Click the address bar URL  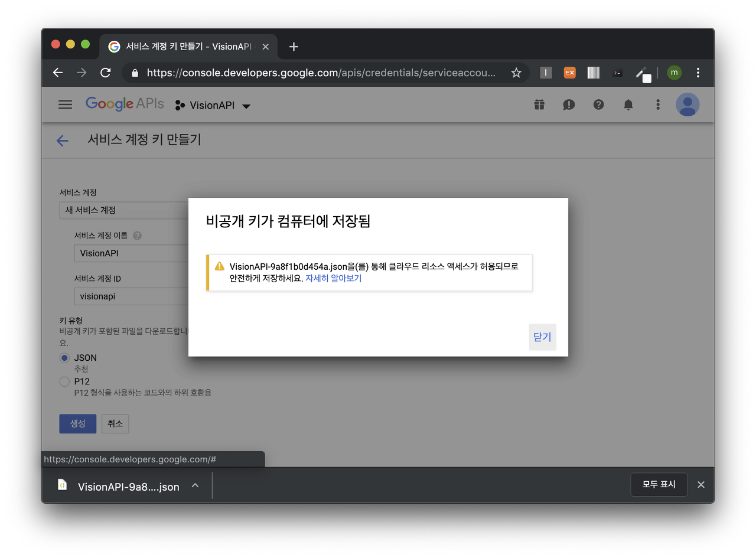pos(321,73)
